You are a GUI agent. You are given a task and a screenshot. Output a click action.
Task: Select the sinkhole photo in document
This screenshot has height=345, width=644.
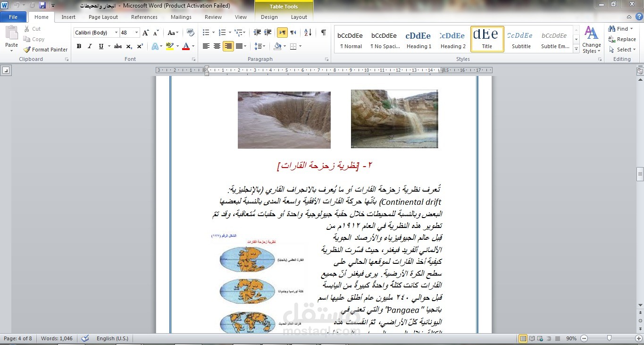[x=284, y=120]
